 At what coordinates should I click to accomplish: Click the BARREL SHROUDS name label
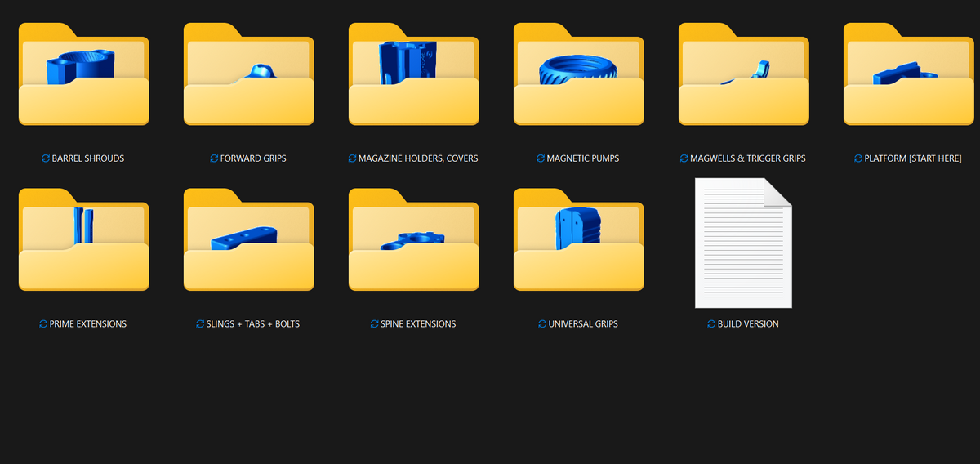coord(88,158)
